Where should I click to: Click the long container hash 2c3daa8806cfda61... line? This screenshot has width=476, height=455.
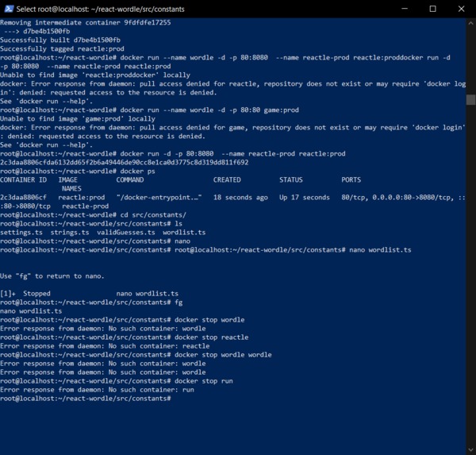pos(125,163)
